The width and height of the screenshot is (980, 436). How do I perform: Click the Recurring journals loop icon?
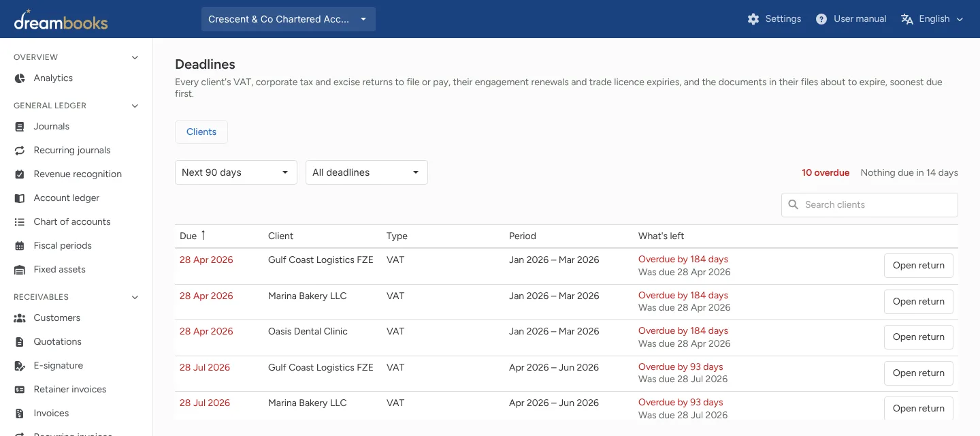click(20, 151)
